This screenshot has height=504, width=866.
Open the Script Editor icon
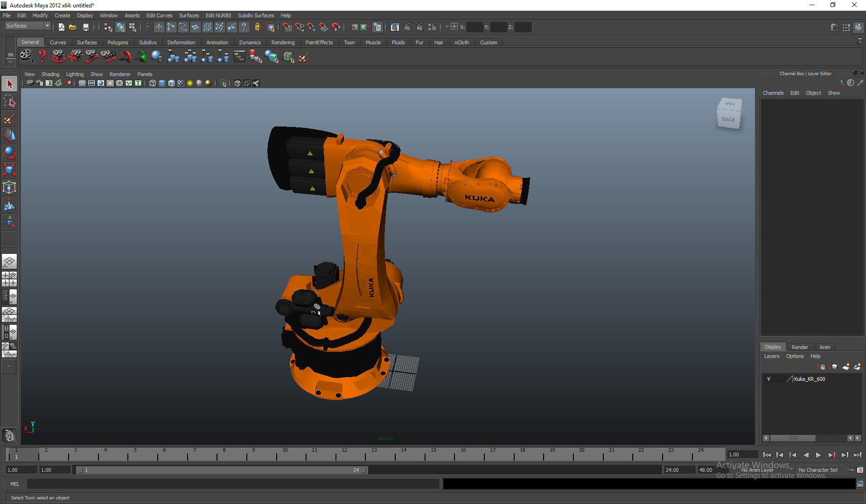[x=860, y=484]
